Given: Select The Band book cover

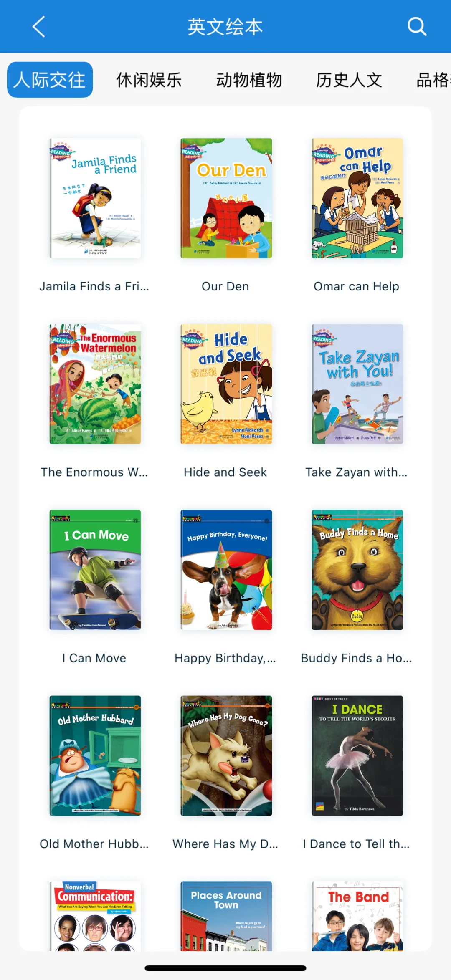Looking at the screenshot, I should point(357,916).
